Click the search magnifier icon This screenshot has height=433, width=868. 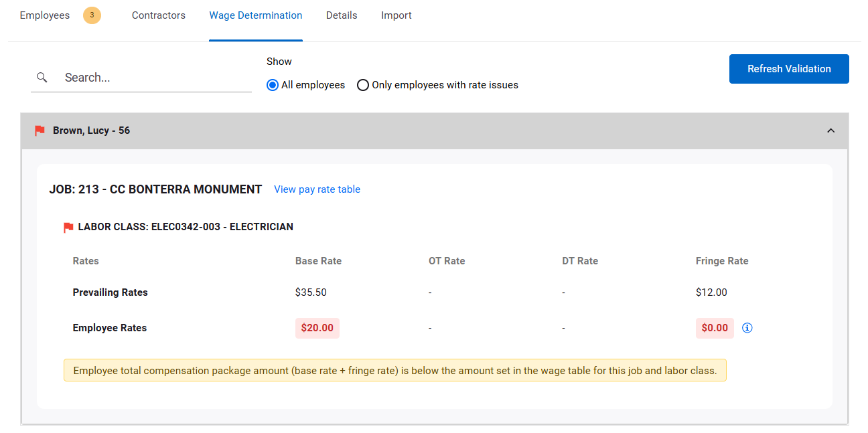42,78
